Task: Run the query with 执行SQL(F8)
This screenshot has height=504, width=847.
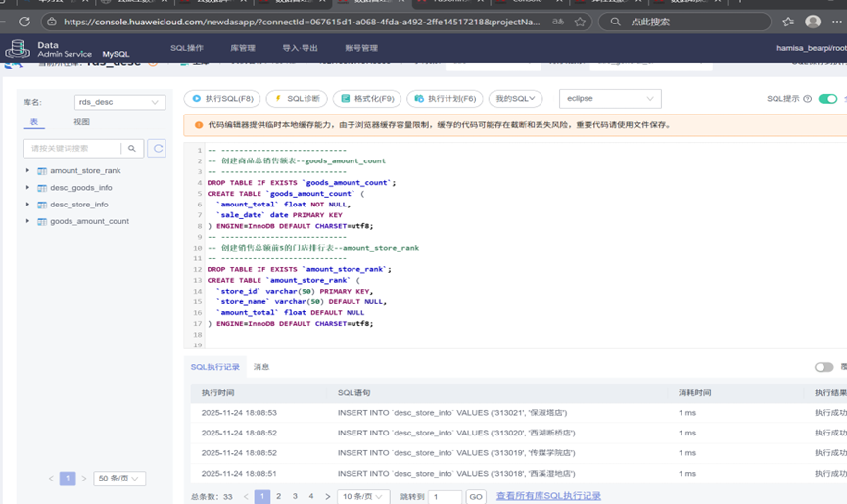Action: coord(222,99)
